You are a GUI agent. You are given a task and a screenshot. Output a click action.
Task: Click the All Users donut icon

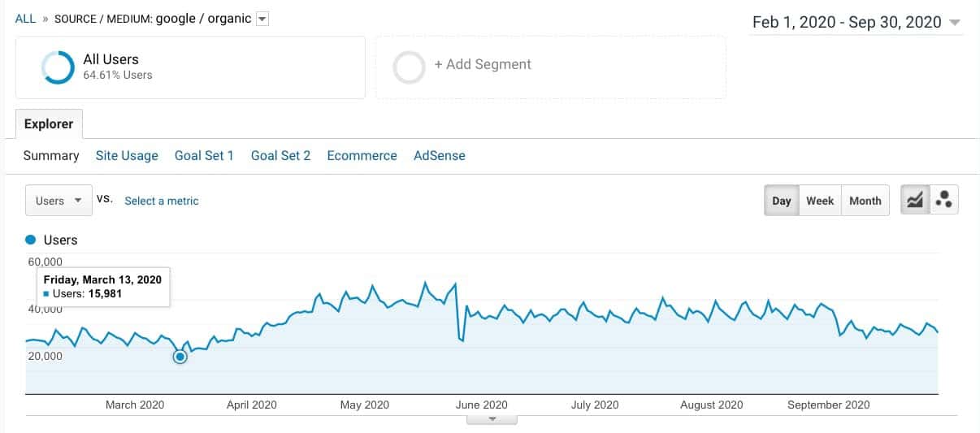58,67
